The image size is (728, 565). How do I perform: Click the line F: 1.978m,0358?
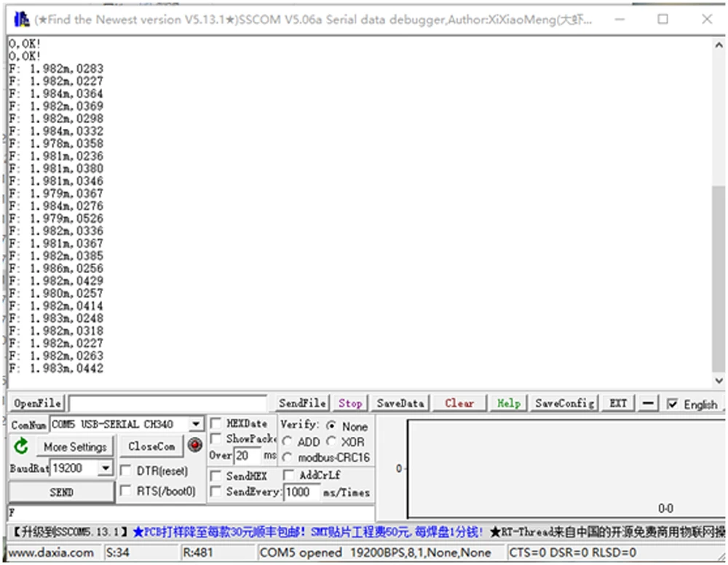(x=56, y=143)
